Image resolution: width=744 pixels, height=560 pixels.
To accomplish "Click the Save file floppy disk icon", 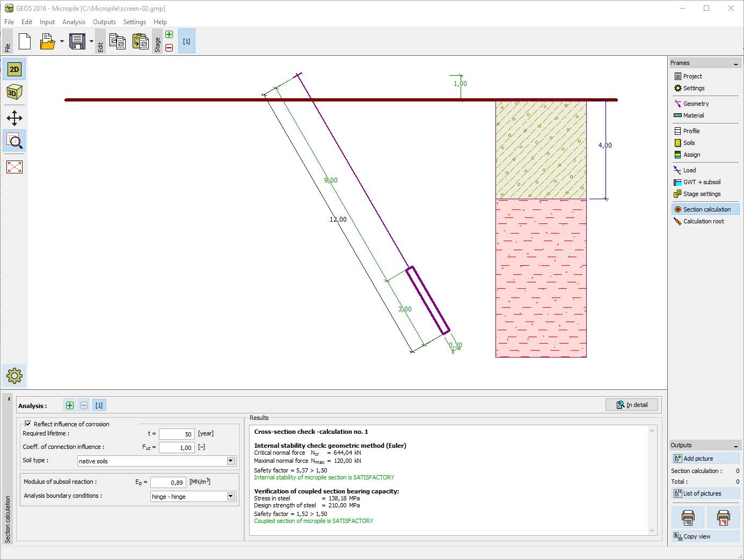I will (77, 41).
